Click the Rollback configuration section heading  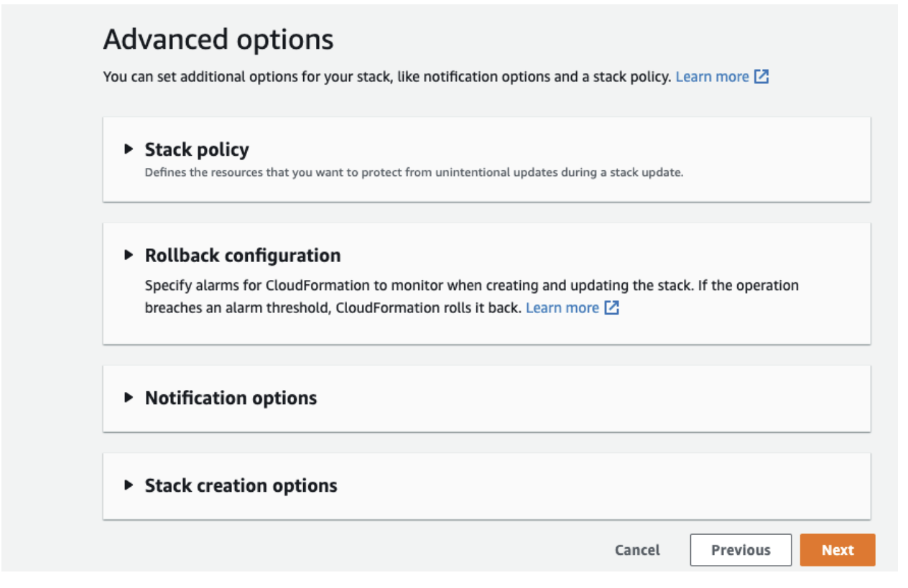pos(243,255)
